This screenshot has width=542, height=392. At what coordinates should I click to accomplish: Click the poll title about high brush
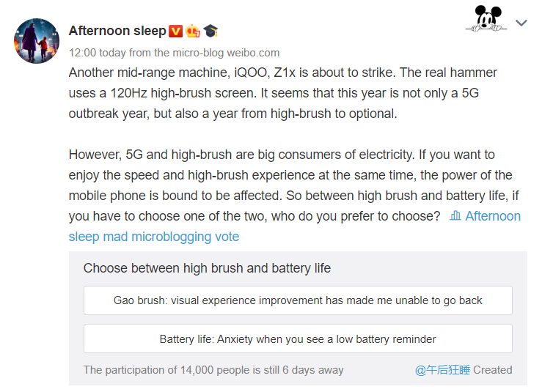tap(207, 268)
